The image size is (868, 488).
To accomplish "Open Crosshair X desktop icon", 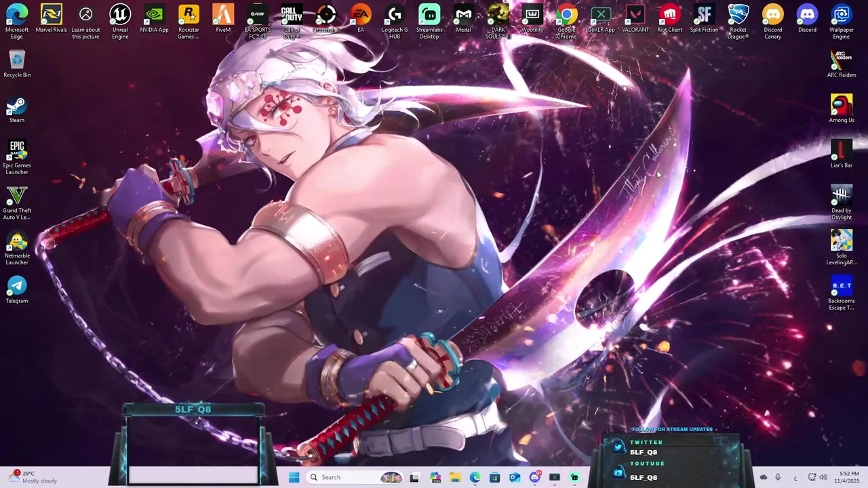I will pyautogui.click(x=326, y=18).
